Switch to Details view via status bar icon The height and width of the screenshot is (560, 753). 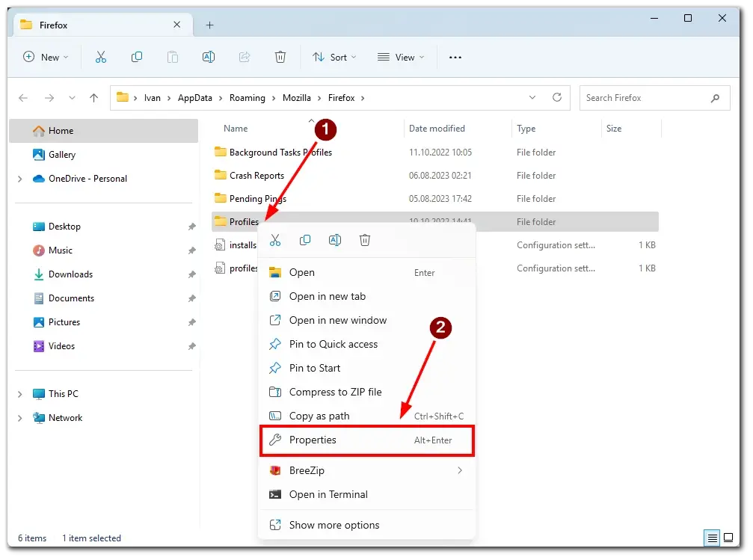[712, 538]
